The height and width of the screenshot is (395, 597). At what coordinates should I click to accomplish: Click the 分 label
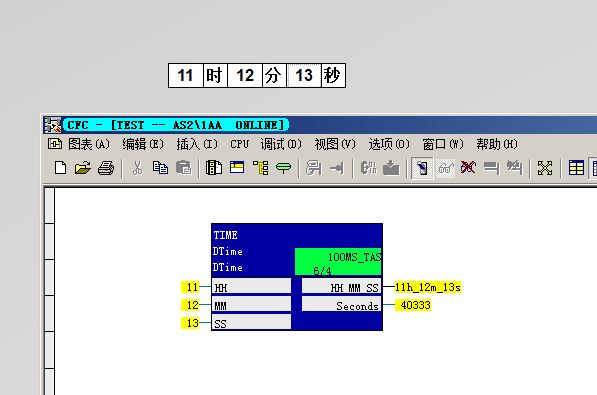(274, 75)
